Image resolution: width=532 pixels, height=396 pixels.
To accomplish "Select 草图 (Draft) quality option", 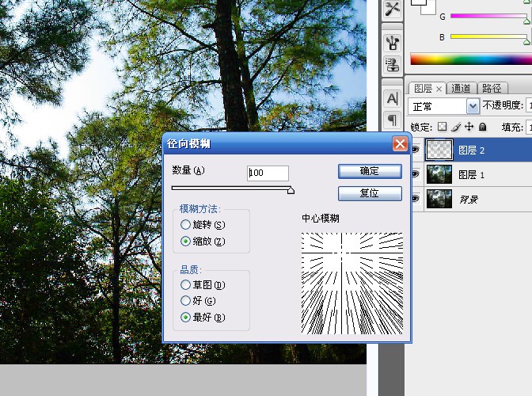I will click(x=186, y=284).
